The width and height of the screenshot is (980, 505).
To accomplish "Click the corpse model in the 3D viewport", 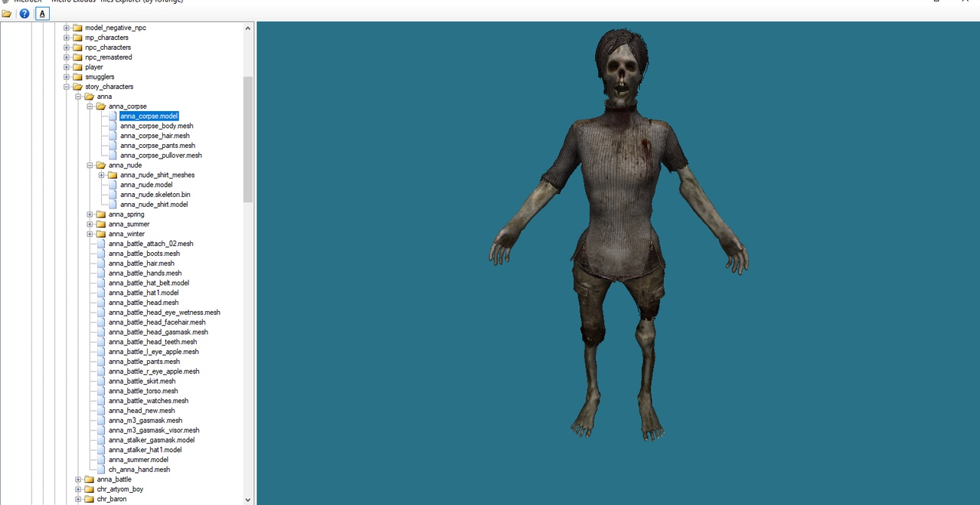I will tap(619, 234).
